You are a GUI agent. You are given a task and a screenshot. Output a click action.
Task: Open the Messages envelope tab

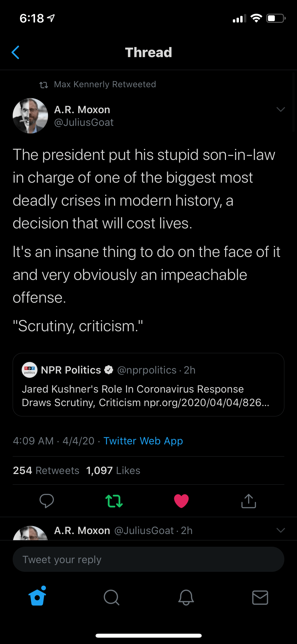(x=260, y=597)
